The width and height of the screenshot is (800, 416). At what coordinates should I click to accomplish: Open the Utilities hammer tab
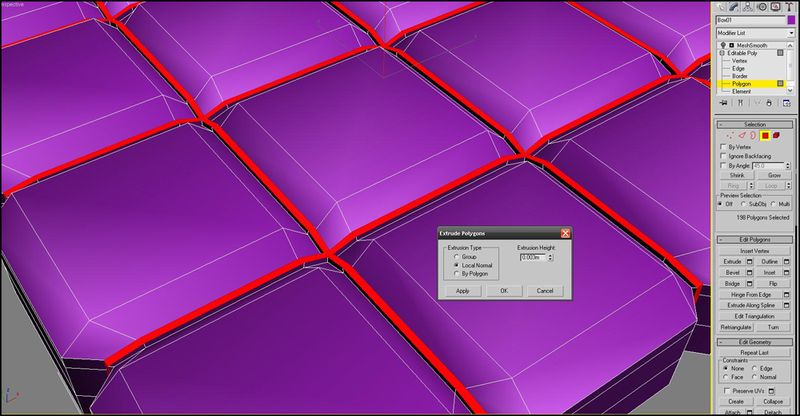pos(789,7)
